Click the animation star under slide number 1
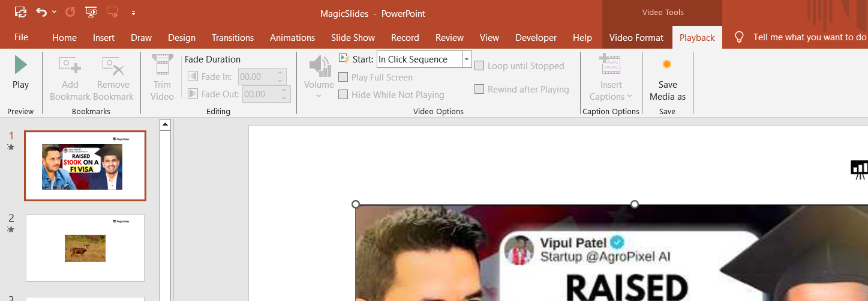This screenshot has height=301, width=868. pyautogui.click(x=11, y=147)
